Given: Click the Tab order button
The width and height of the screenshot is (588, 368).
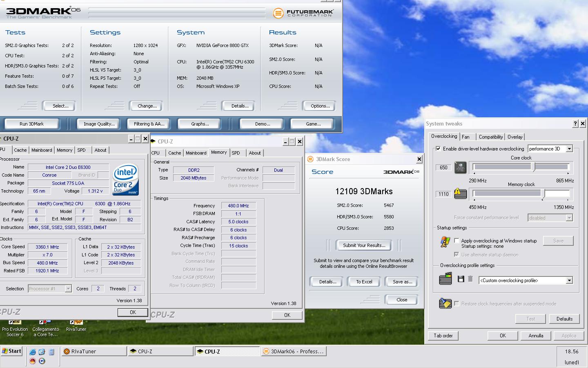Looking at the screenshot, I should point(443,336).
